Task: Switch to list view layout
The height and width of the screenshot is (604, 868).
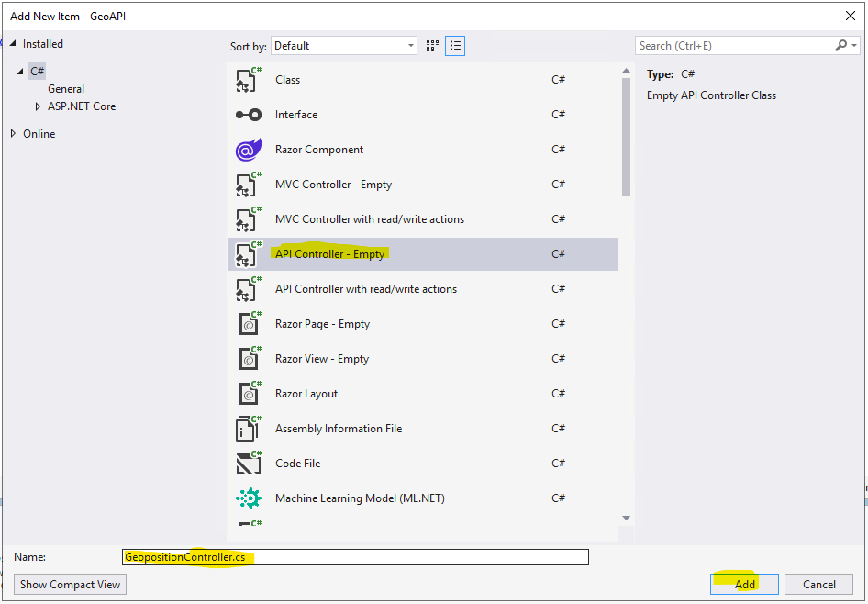Action: coord(455,46)
